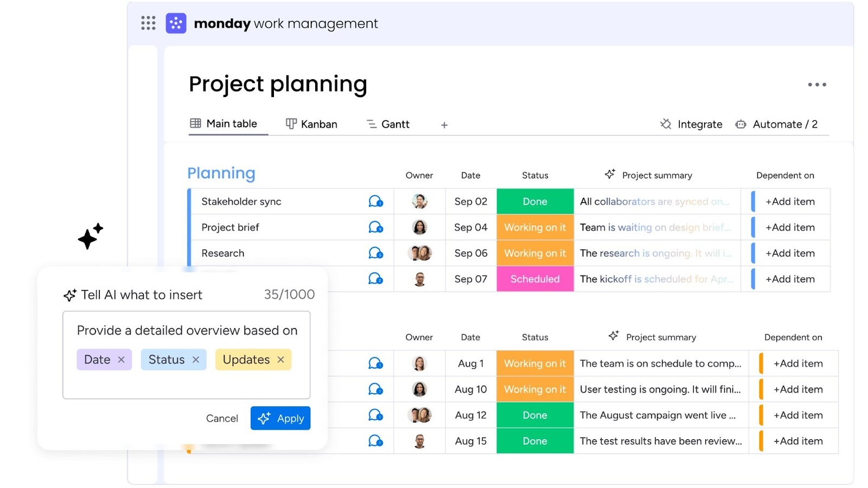The width and height of the screenshot is (868, 488).
Task: Click the add new view plus button
Action: coord(444,125)
